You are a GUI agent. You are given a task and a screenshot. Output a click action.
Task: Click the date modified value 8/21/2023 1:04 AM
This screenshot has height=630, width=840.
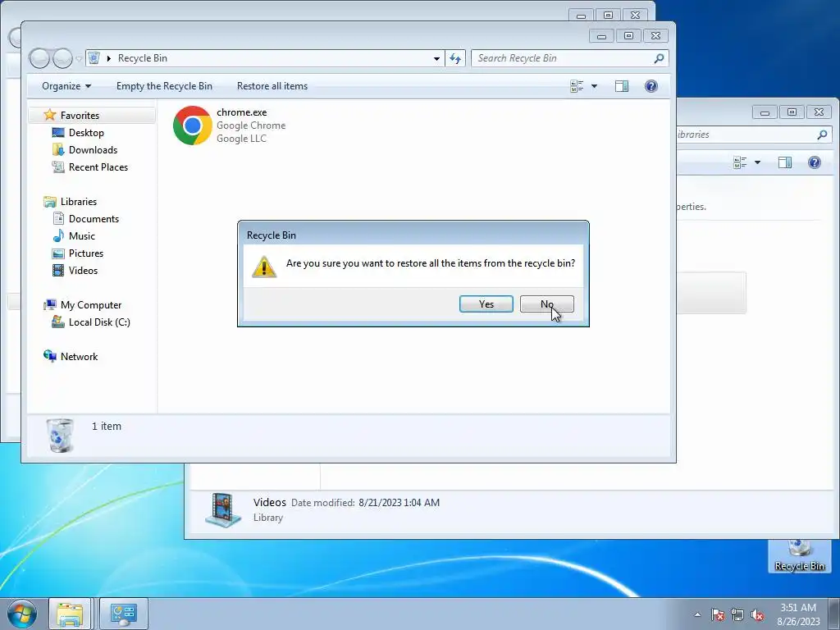[399, 503]
